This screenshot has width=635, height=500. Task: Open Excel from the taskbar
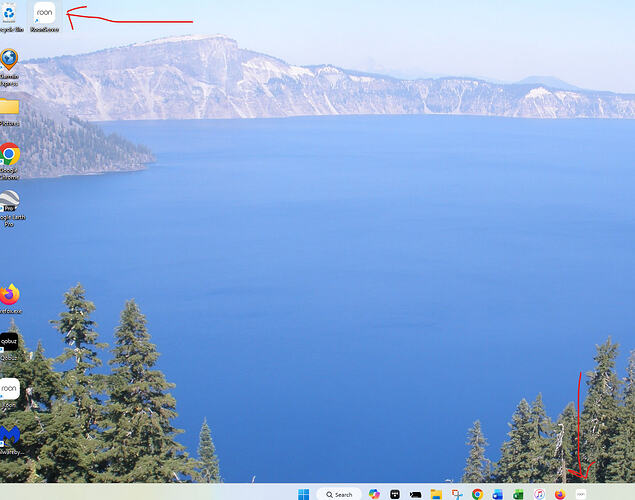(x=518, y=494)
